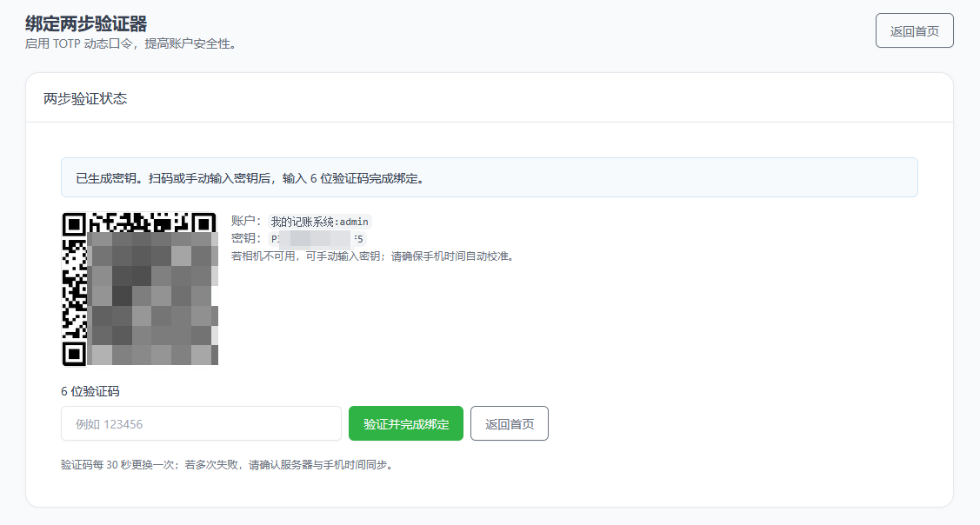Click the subtitle mentioning TOTP 动态口令

130,43
